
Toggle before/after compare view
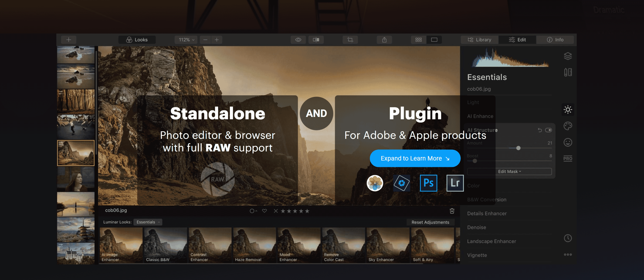pos(316,40)
